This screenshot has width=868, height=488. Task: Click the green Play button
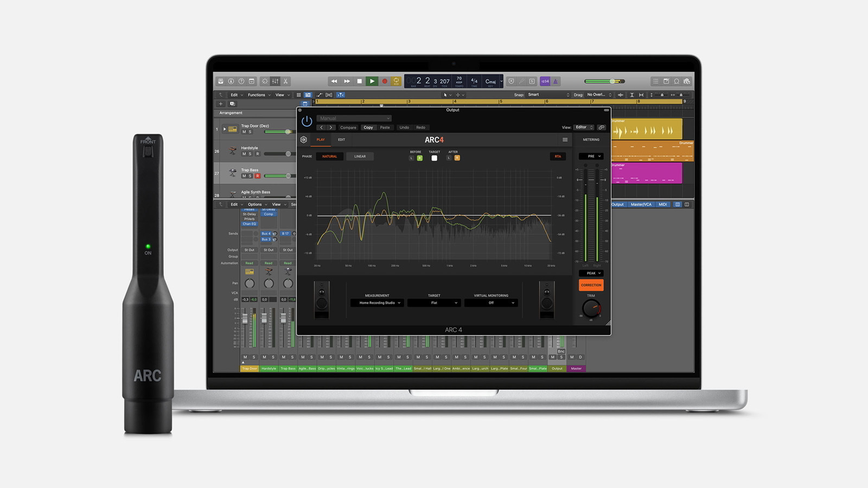pyautogui.click(x=372, y=81)
